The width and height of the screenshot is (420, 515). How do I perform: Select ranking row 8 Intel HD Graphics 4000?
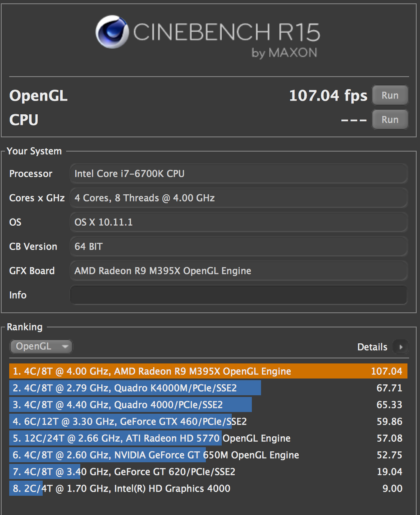coord(208,488)
